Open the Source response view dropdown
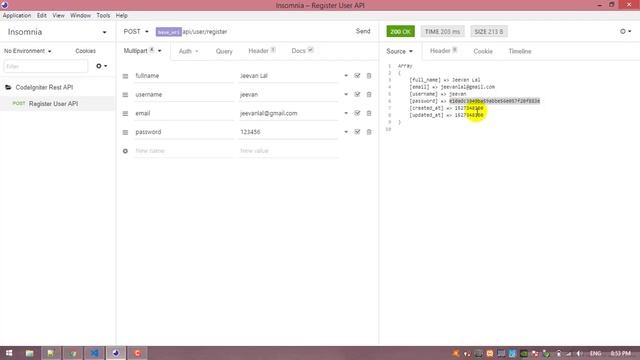This screenshot has height=360, width=640. pos(399,51)
